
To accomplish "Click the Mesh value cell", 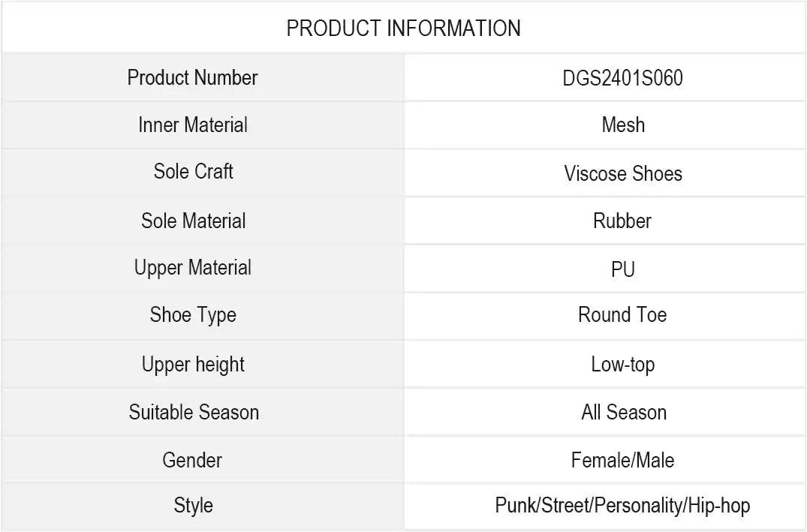I will (x=622, y=125).
